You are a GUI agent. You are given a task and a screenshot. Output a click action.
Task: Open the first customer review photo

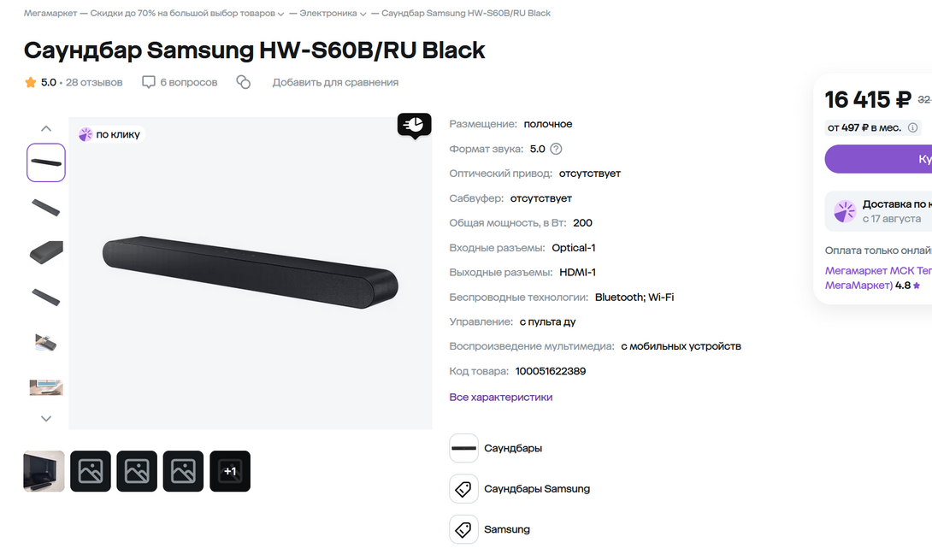[x=44, y=471]
